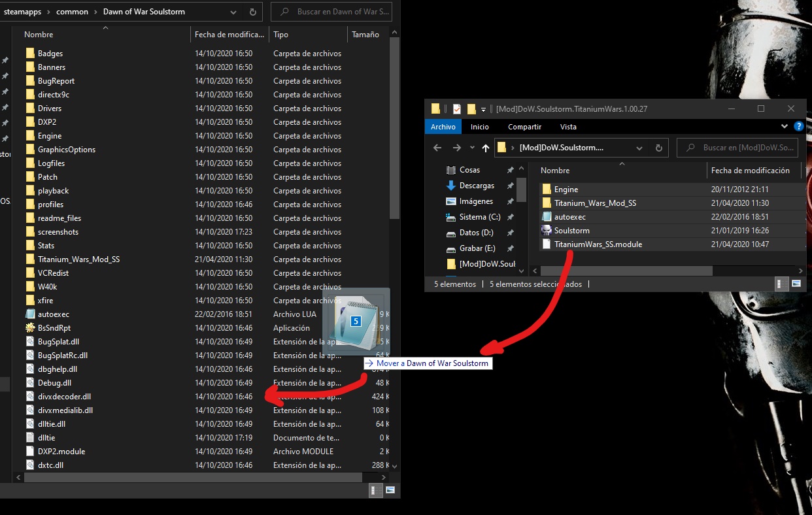Screen dimensions: 812x515
Task: Switch to the Inicio ribbon tab
Action: pyautogui.click(x=480, y=127)
